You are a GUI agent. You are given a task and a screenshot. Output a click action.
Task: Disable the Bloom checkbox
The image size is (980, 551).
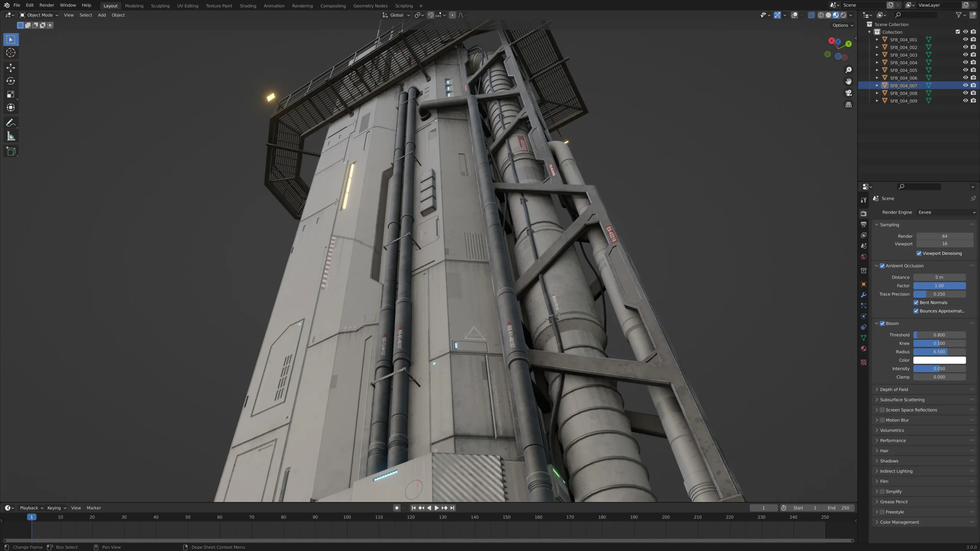point(882,323)
